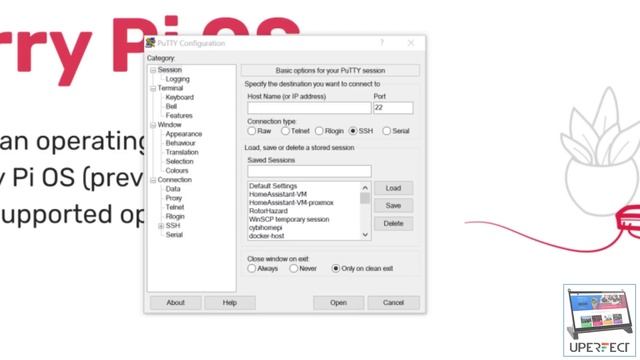Viewport: 640px width, 360px height.
Task: Select cybihomepi saved session
Action: [x=265, y=228]
